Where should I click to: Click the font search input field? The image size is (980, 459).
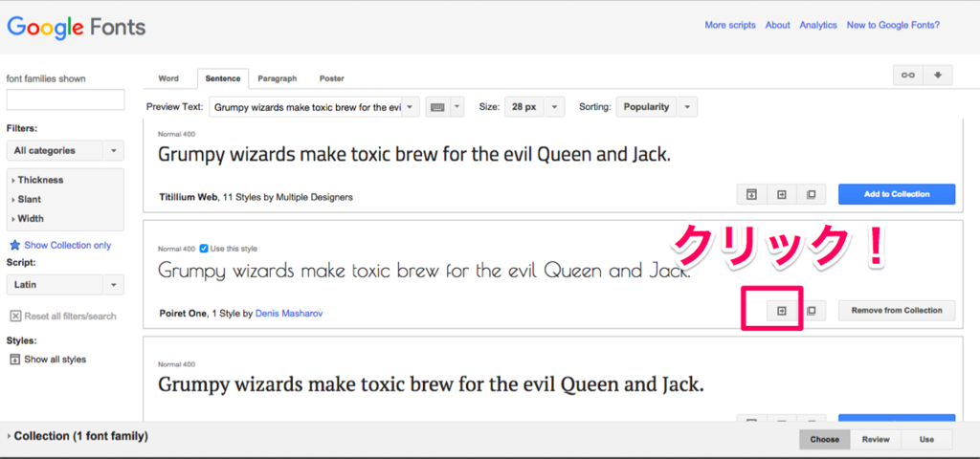65,99
